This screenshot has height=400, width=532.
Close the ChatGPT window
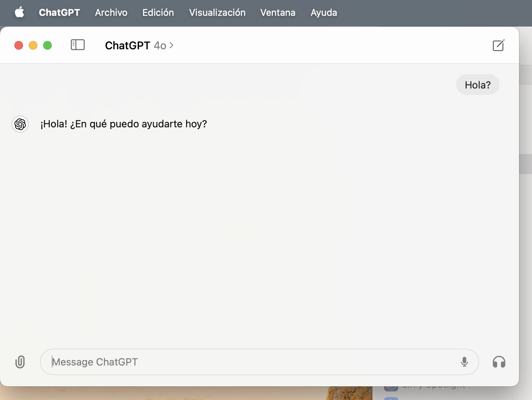point(19,45)
